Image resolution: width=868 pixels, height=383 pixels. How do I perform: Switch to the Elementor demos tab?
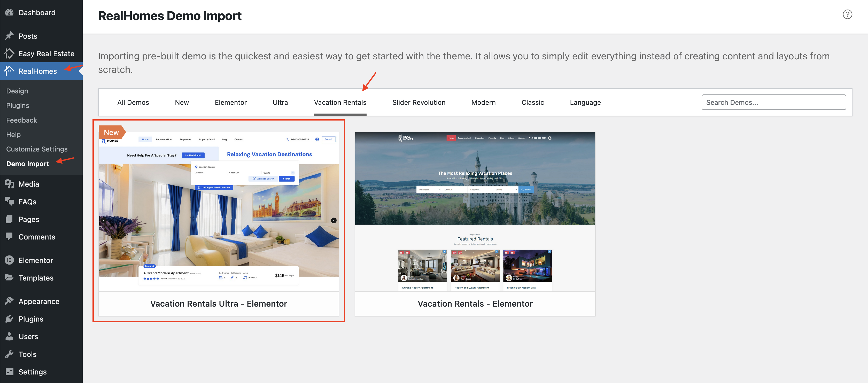231,102
